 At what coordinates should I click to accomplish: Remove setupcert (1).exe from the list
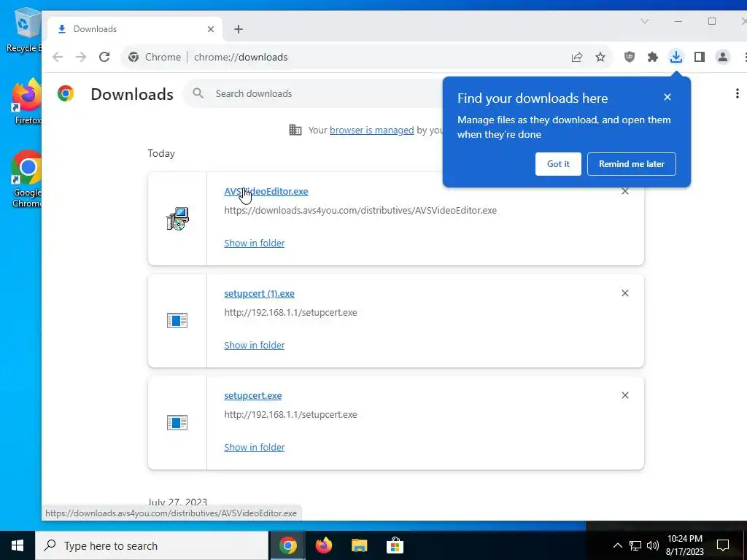[x=625, y=293]
